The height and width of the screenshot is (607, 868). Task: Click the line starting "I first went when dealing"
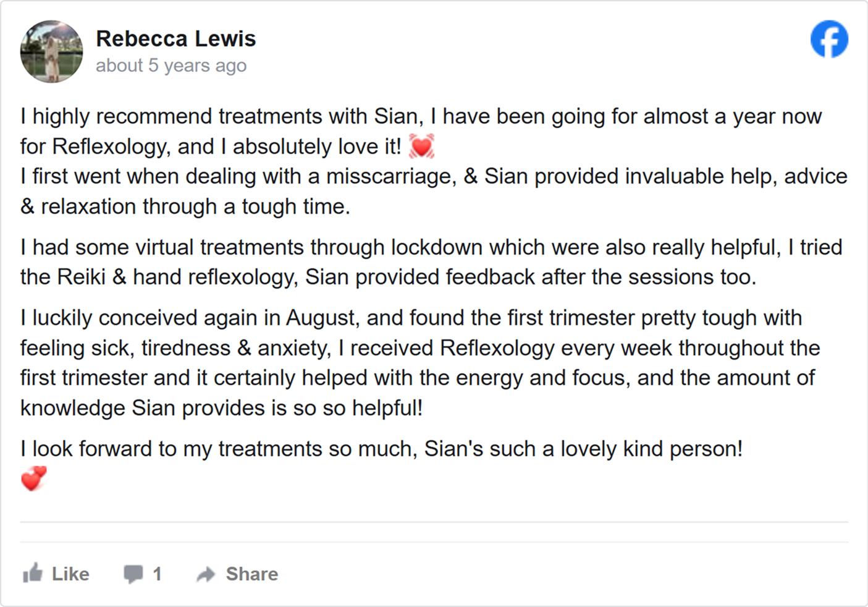coord(432,177)
